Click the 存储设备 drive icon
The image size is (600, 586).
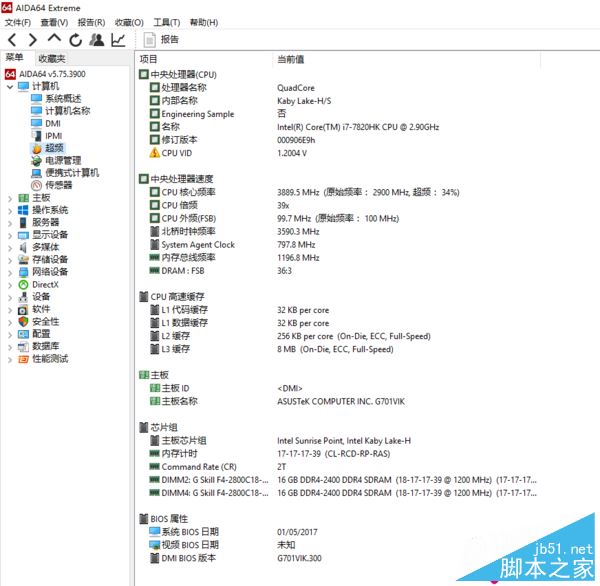[x=23, y=260]
